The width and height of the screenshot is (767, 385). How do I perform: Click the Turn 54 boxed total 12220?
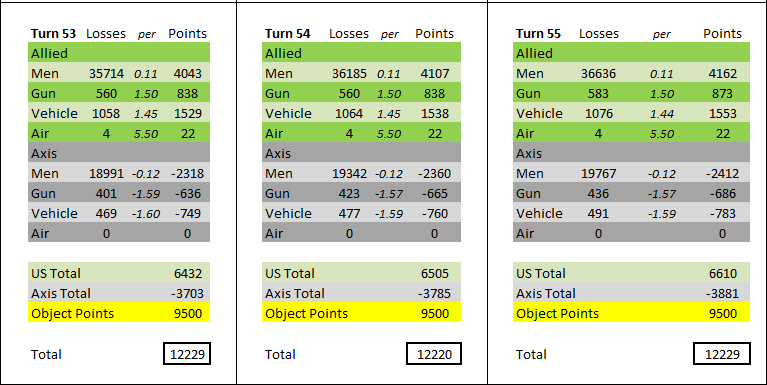(x=434, y=354)
